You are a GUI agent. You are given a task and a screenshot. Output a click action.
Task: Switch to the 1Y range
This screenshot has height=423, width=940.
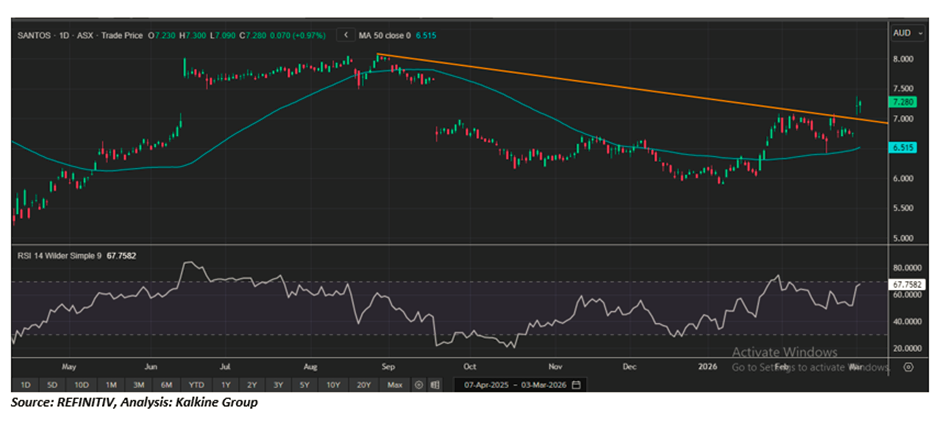coord(226,385)
